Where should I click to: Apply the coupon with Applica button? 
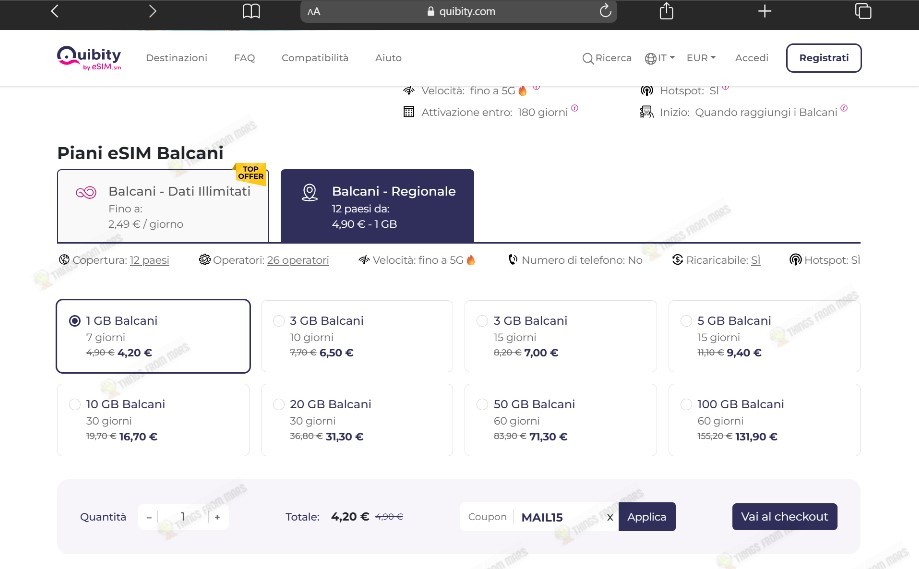pyautogui.click(x=647, y=517)
